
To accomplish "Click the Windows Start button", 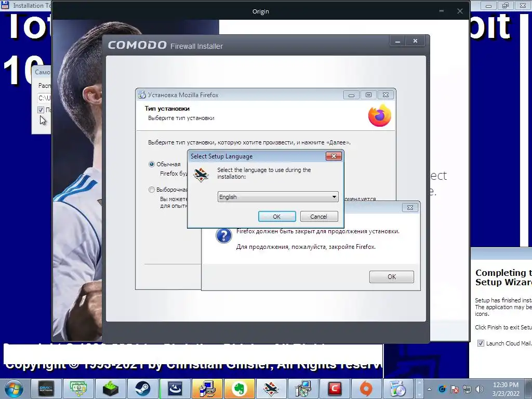I will [14, 389].
